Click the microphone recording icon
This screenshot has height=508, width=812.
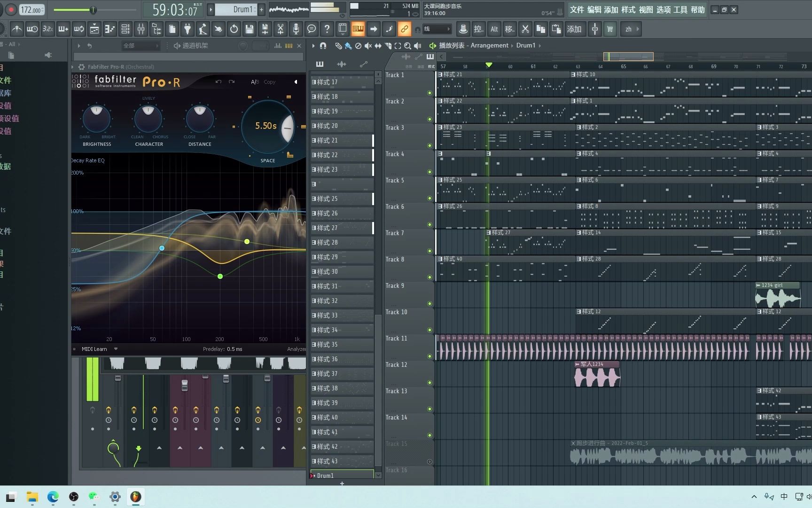click(296, 29)
